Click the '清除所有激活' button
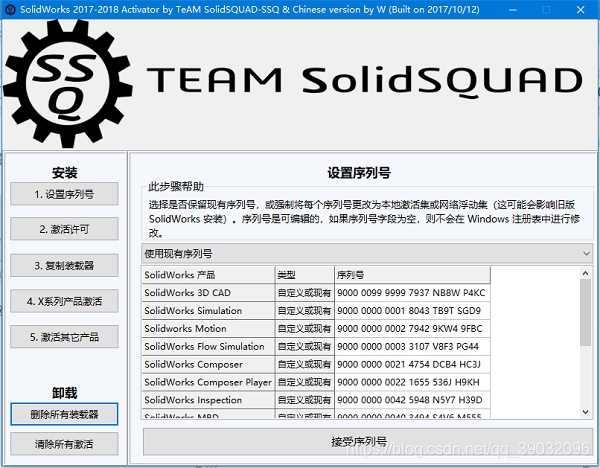600x468 pixels. point(64,444)
